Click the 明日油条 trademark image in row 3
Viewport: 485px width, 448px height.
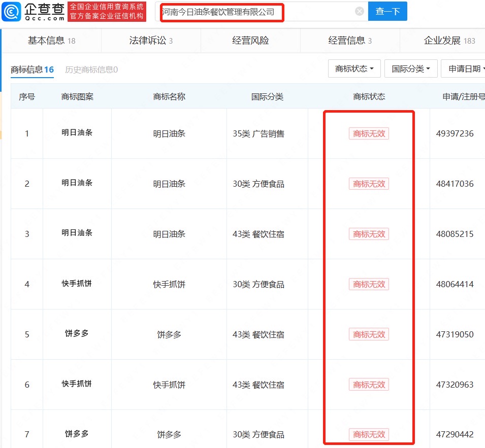coord(77,233)
